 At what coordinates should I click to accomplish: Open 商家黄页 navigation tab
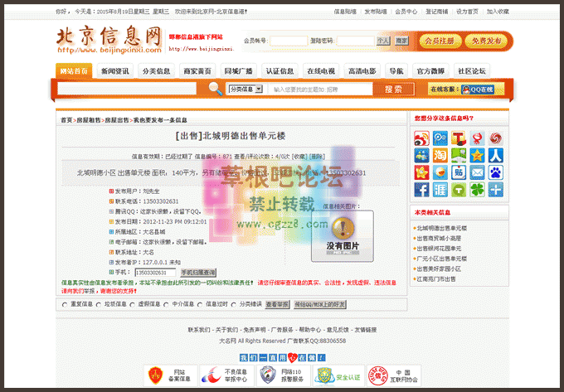pos(197,70)
